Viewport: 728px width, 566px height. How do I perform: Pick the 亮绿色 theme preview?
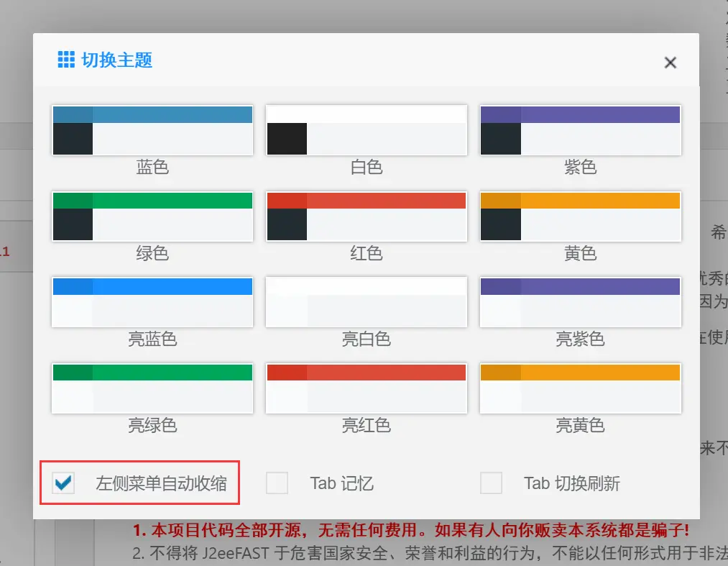[152, 388]
